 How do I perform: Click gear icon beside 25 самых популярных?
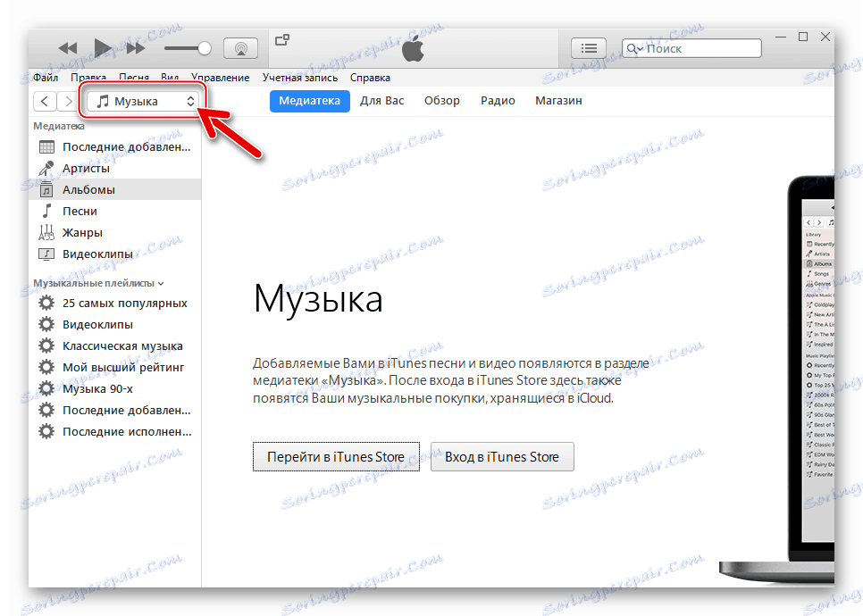click(46, 303)
